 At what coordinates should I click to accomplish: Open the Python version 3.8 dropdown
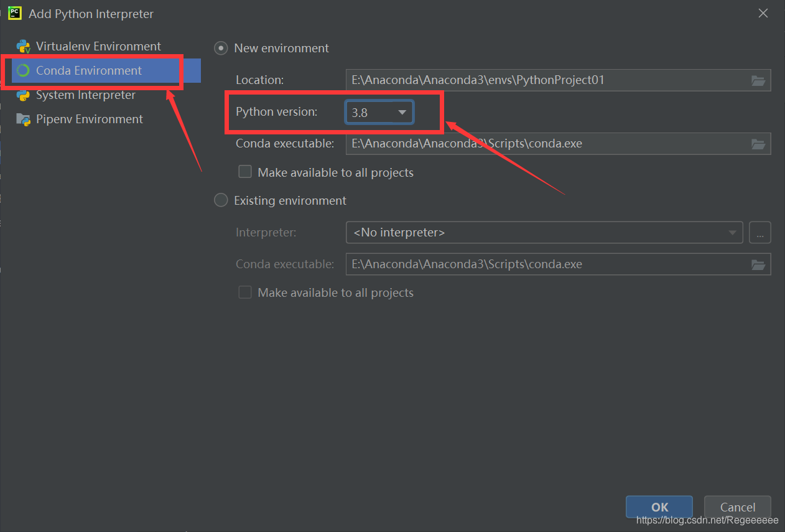point(379,113)
